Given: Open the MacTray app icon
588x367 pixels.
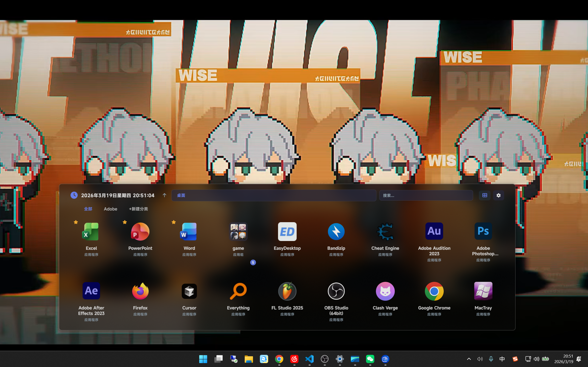Looking at the screenshot, I should 483,291.
